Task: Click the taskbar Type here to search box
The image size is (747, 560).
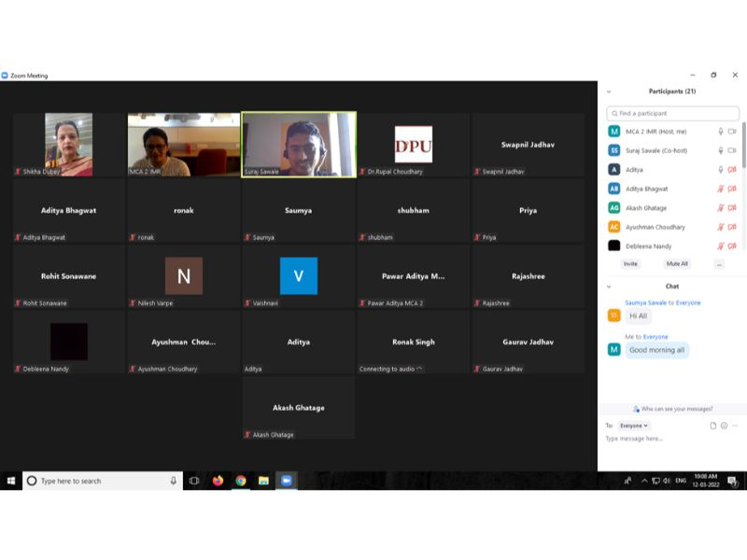Action: click(x=103, y=481)
